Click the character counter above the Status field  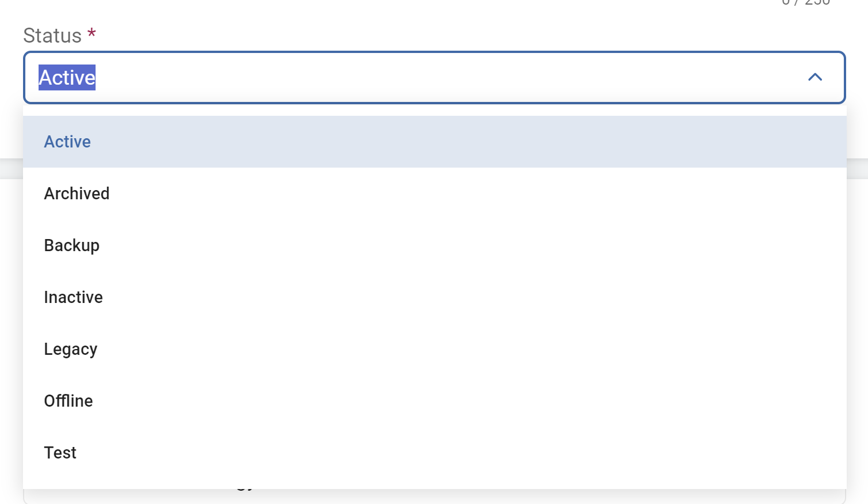pyautogui.click(x=806, y=3)
